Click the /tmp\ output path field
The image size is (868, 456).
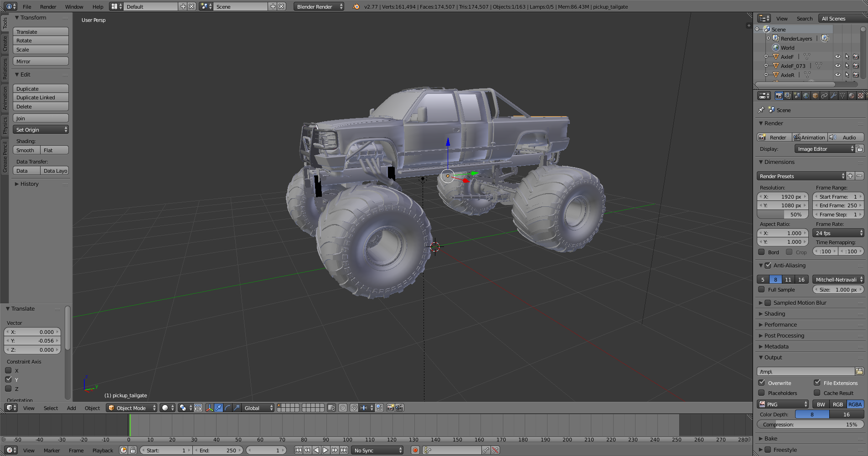tap(806, 371)
